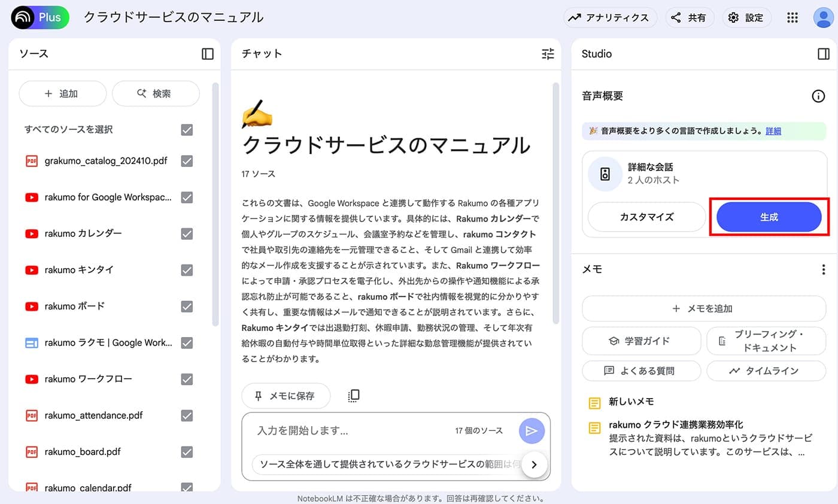This screenshot has width=838, height=504.
Task: Open 設定 settings menu
Action: coord(746,18)
